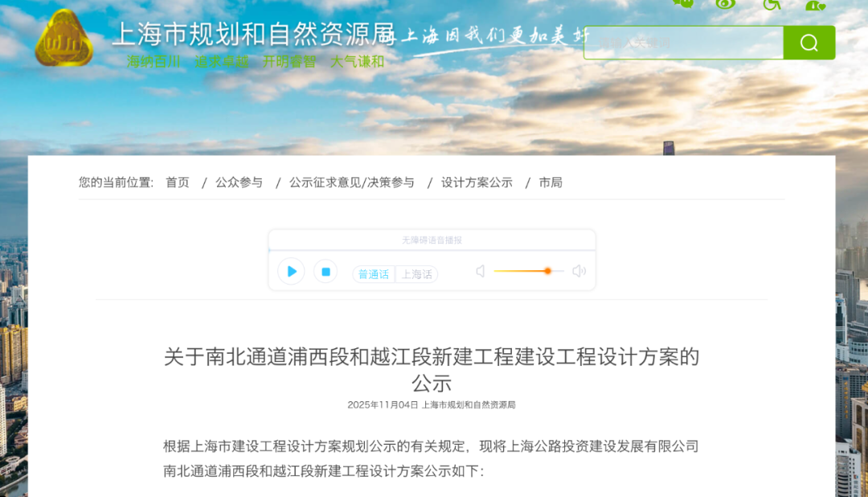Play the audio narration
The height and width of the screenshot is (497, 868).
(291, 272)
